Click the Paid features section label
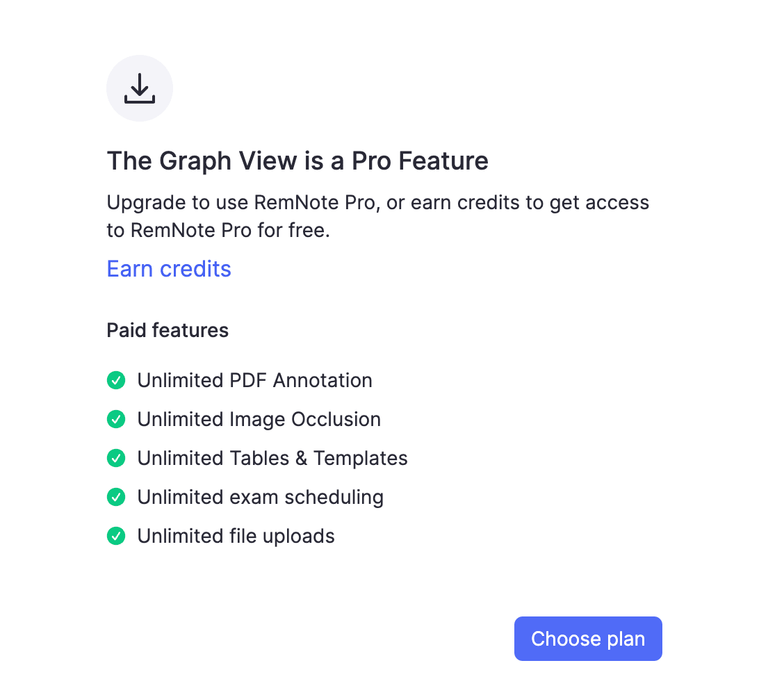Viewport: 784px width, 695px height. pos(168,330)
